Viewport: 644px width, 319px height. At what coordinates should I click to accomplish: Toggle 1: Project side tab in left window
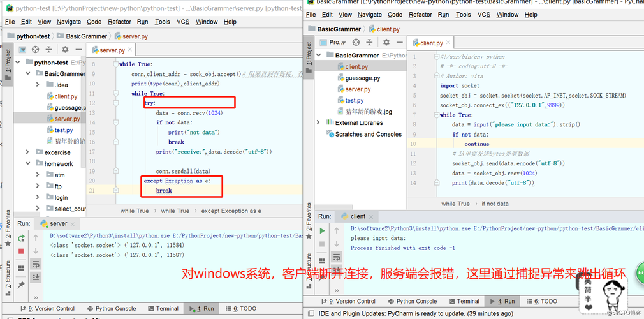tap(8, 64)
